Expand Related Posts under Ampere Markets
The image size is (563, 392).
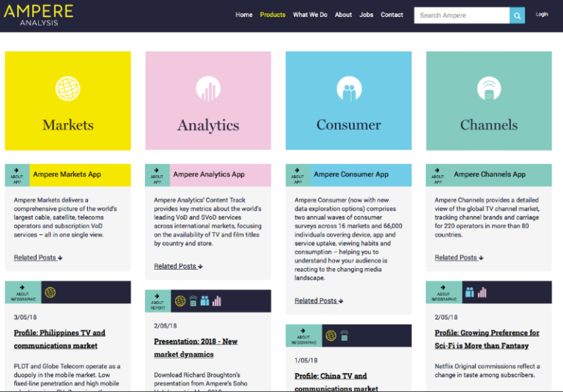[x=38, y=258]
